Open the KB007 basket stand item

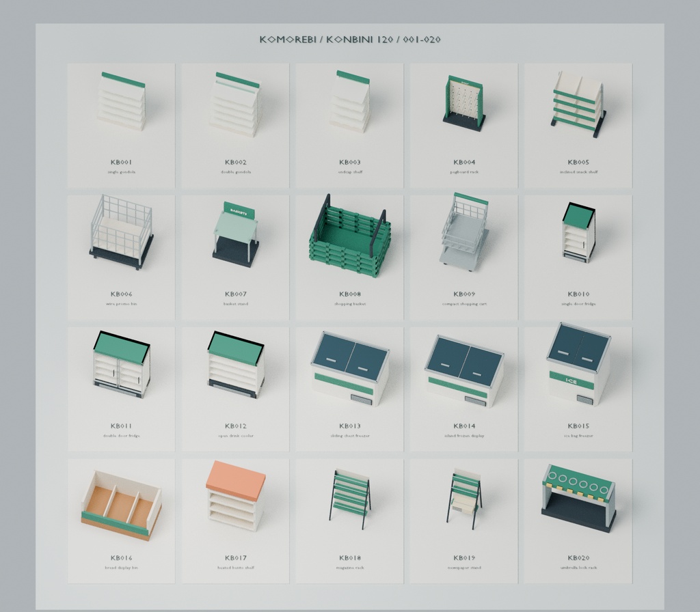[x=235, y=258]
